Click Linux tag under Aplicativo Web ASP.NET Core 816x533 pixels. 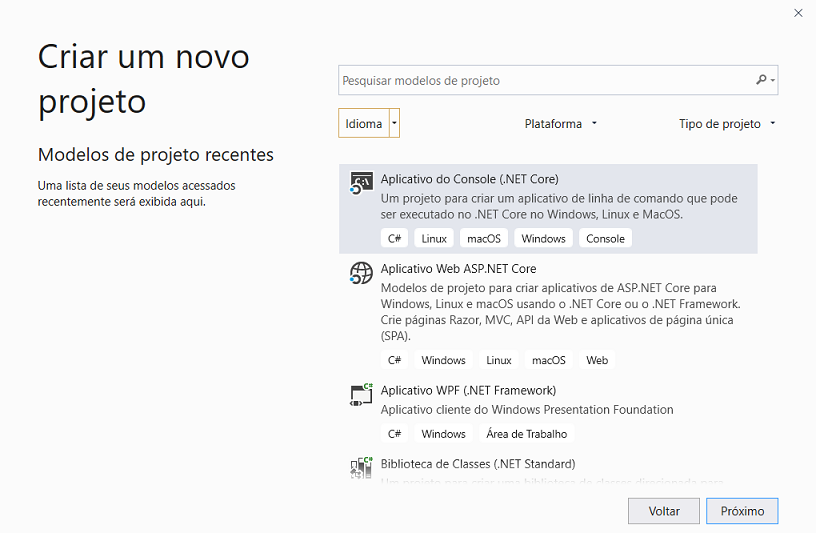[499, 360]
